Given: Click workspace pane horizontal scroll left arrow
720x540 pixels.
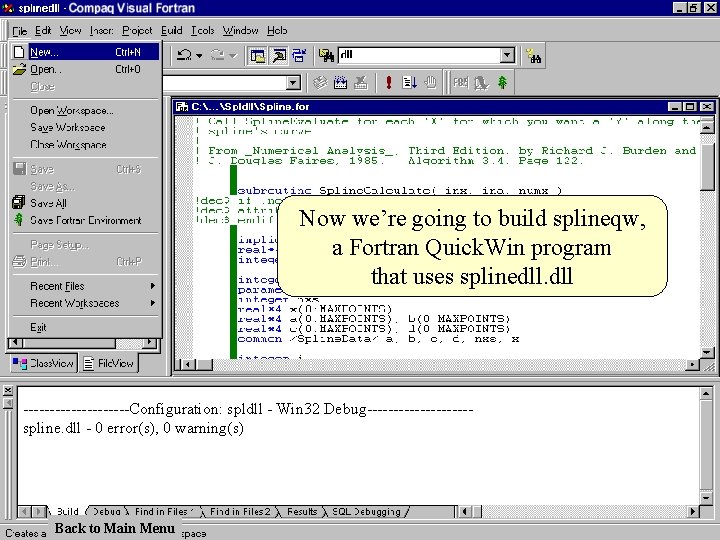Looking at the screenshot, I should point(15,343).
